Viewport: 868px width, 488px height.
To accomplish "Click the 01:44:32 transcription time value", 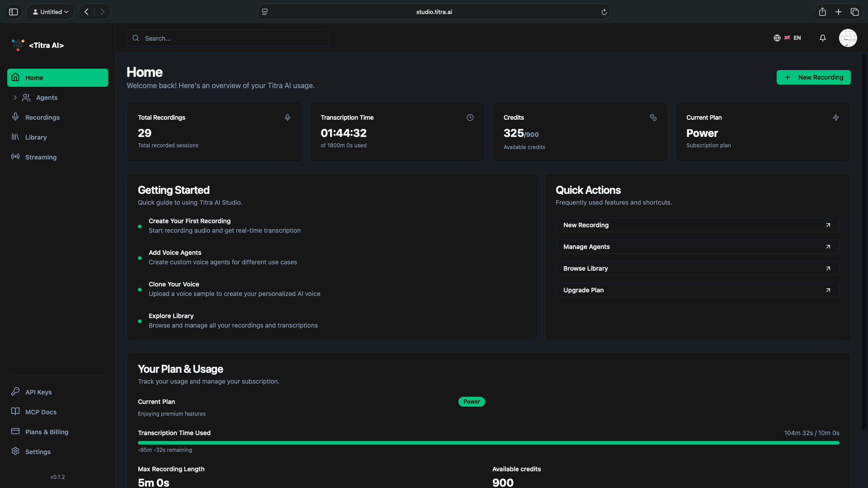I will (344, 133).
